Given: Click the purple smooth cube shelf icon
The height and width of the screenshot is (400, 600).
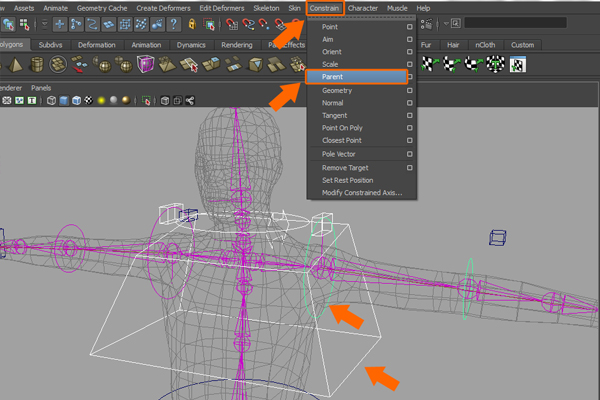Looking at the screenshot, I should [145, 64].
